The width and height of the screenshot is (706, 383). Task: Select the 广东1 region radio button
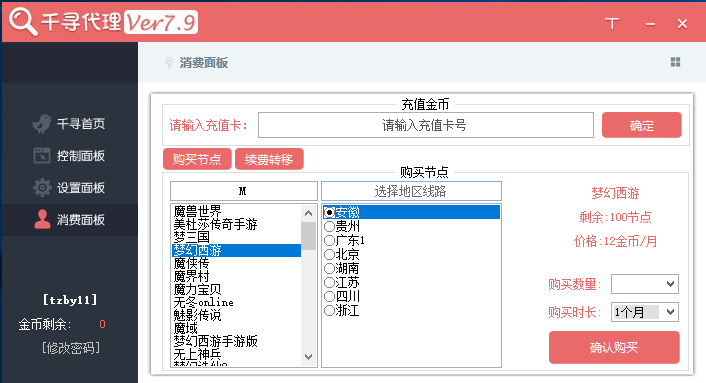(329, 240)
